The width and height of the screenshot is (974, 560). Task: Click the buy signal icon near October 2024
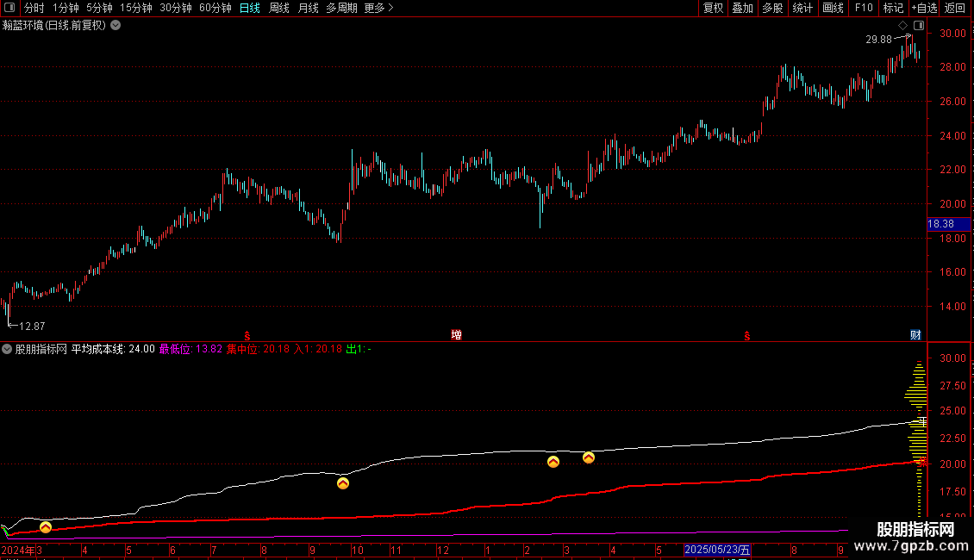[343, 483]
